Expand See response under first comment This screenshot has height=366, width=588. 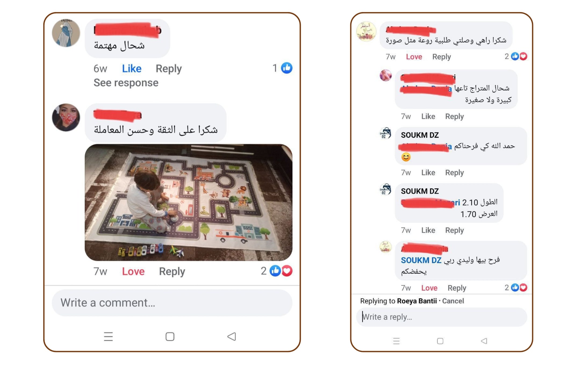click(x=126, y=83)
